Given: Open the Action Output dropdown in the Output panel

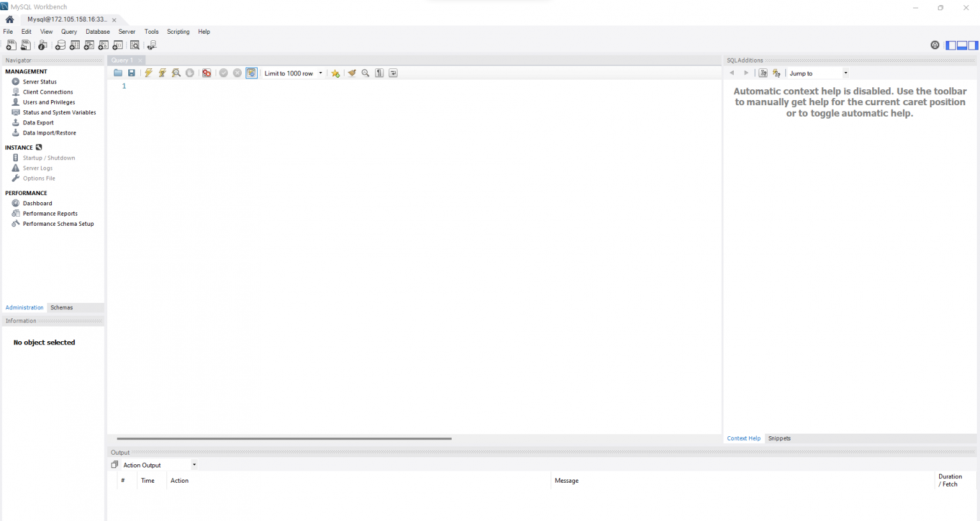Looking at the screenshot, I should click(194, 464).
